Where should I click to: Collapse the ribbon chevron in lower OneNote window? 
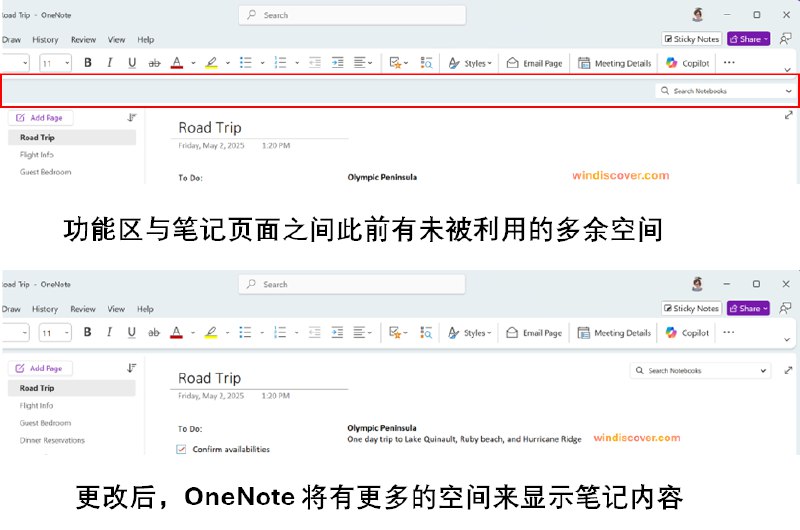click(787, 340)
